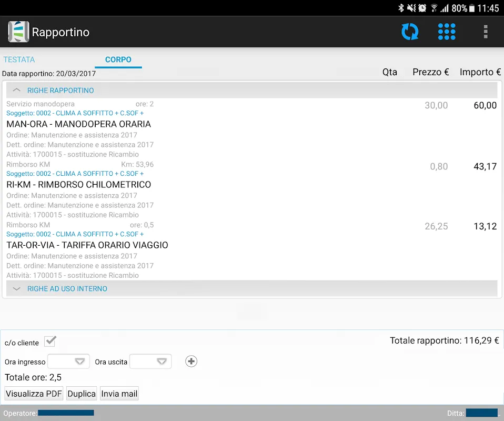Open the nine-dot grid menu icon

[447, 32]
